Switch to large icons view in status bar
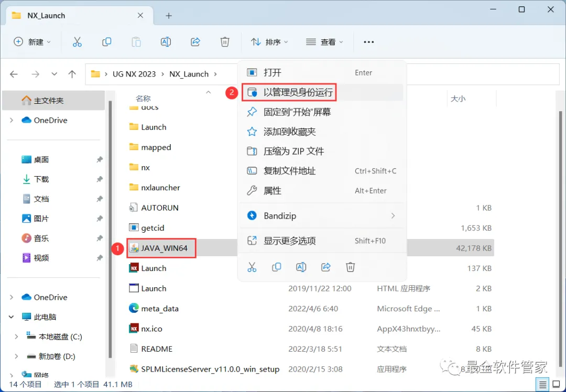The width and height of the screenshot is (566, 392). [556, 385]
